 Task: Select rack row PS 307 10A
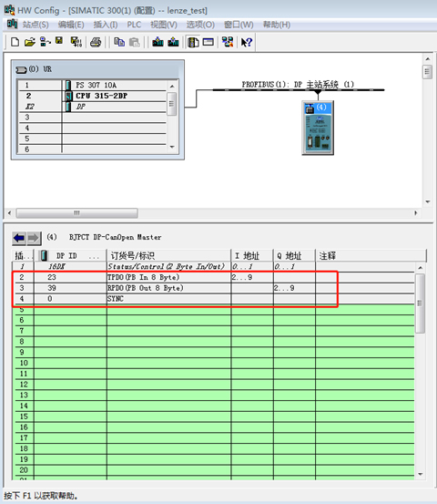pyautogui.click(x=92, y=85)
